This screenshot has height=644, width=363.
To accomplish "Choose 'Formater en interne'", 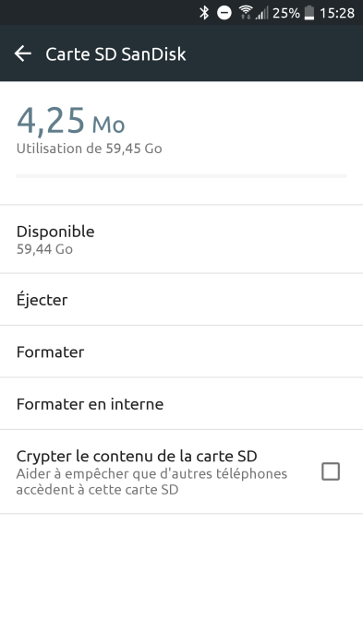I will (x=181, y=404).
